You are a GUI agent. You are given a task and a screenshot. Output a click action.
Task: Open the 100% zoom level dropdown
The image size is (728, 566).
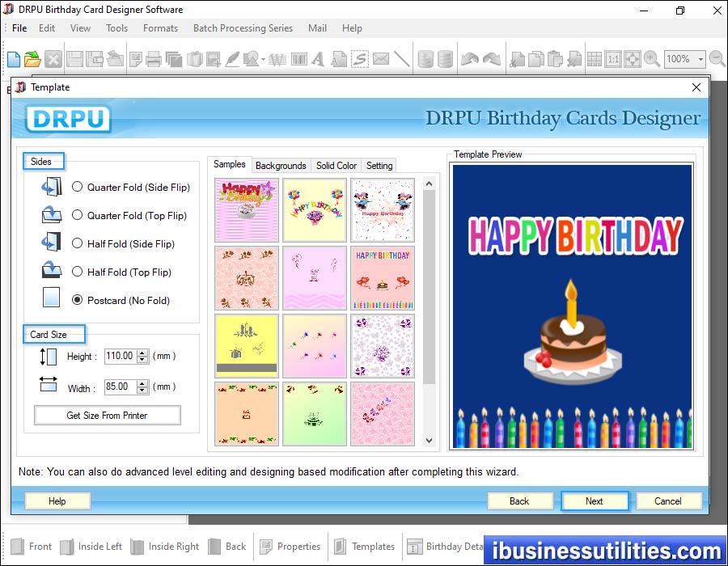coord(700,59)
